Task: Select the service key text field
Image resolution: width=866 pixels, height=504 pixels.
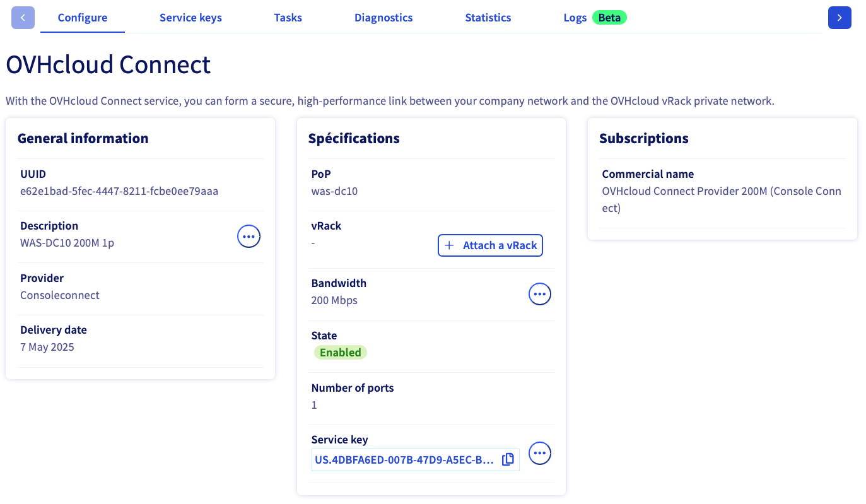Action: point(415,460)
